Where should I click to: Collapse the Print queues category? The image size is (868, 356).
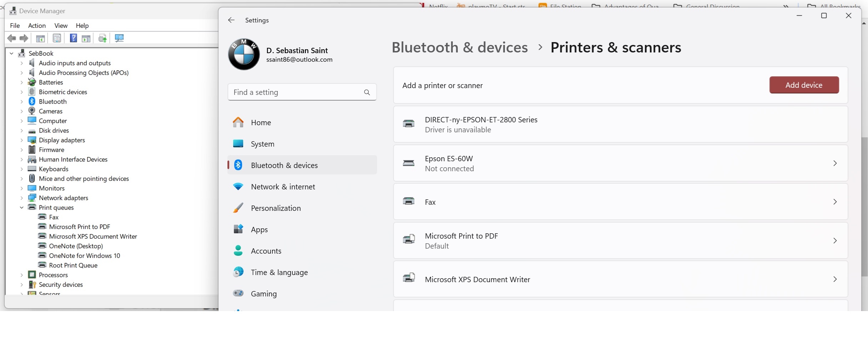pyautogui.click(x=21, y=207)
